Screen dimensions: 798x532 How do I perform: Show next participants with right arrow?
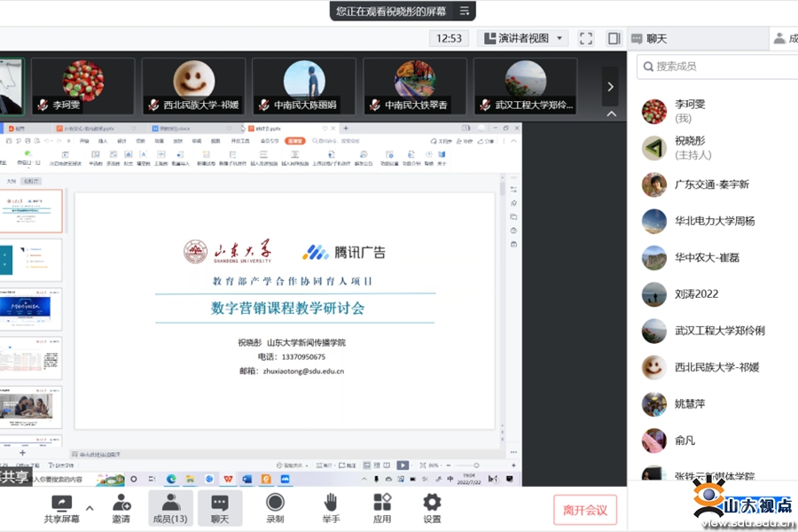pyautogui.click(x=610, y=86)
